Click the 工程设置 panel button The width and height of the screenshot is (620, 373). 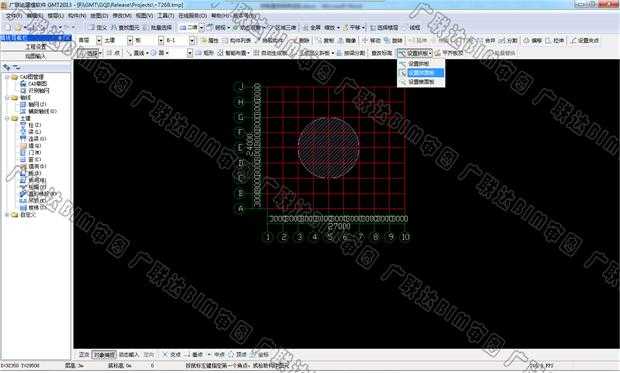36,47
